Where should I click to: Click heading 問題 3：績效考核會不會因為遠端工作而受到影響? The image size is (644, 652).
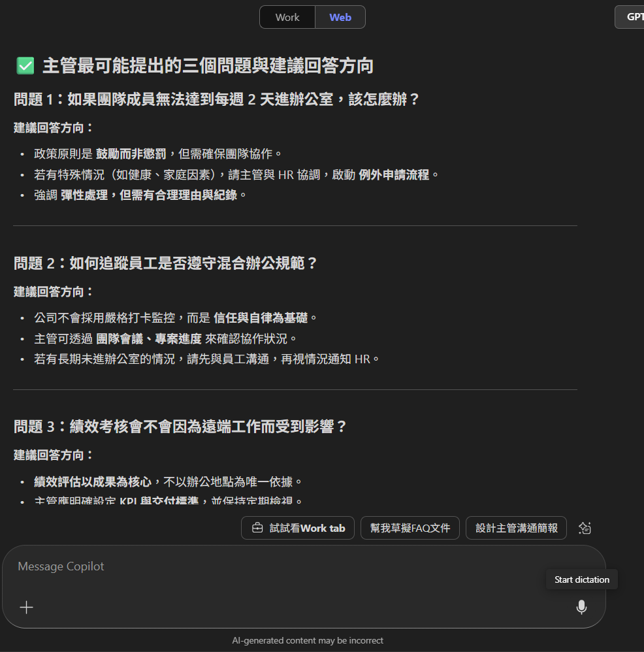pos(180,427)
